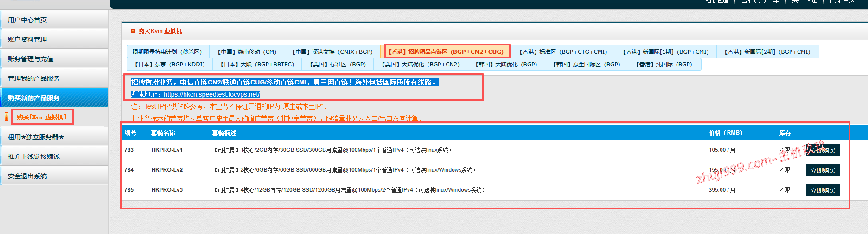The height and width of the screenshot is (234, 868).
Task: Open the 【日本】东京 (BGP+KDDI) tab
Action: click(169, 65)
